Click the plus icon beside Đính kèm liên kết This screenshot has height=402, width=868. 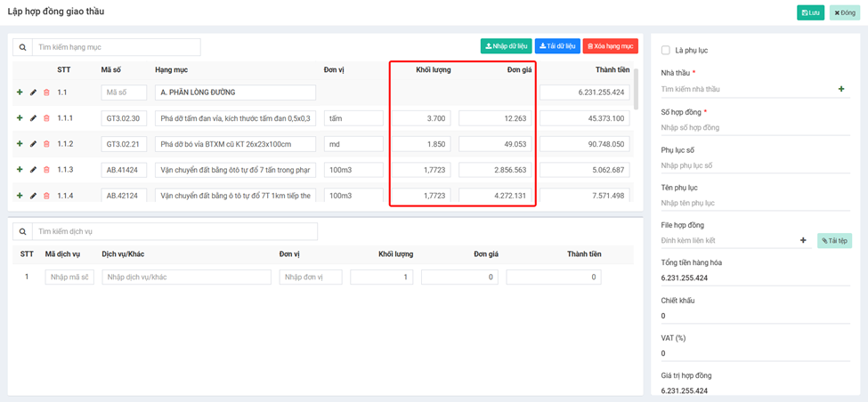[803, 240]
